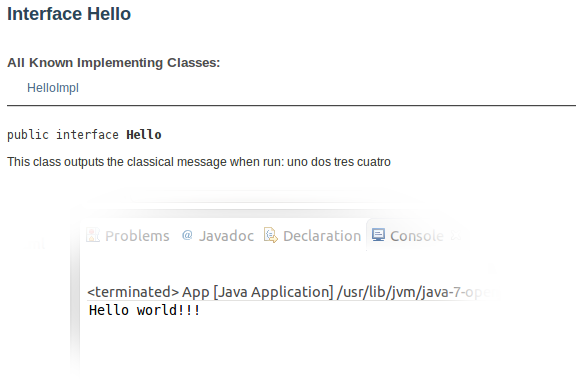Click the 'uno dos tres cuatro' description text

tap(339, 162)
